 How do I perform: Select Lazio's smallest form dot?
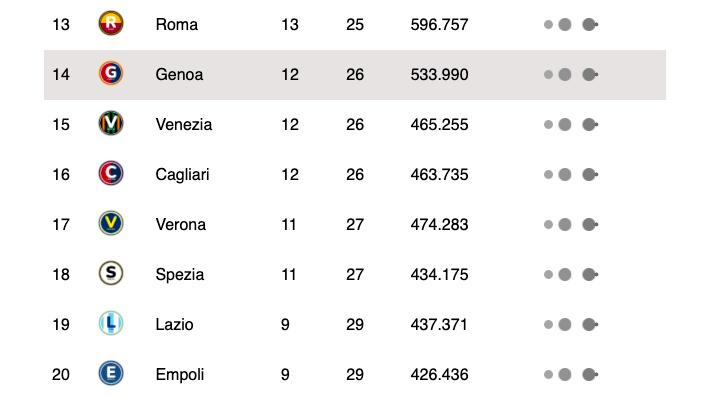pyautogui.click(x=548, y=324)
